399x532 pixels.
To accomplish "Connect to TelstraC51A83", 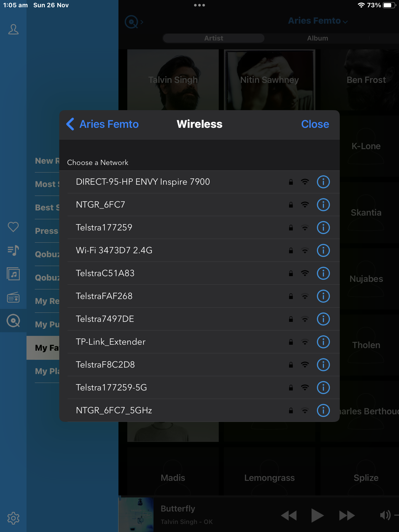I will pos(199,273).
